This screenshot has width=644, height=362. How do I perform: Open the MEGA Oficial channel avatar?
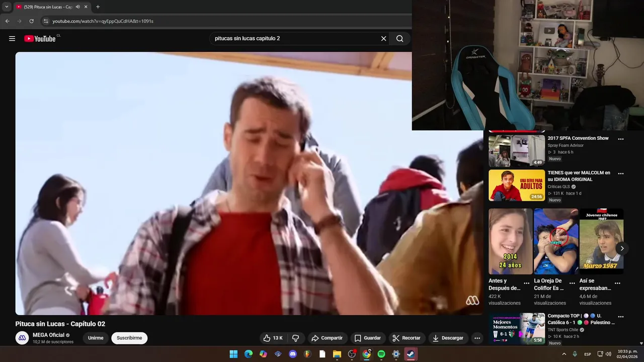tap(22, 338)
